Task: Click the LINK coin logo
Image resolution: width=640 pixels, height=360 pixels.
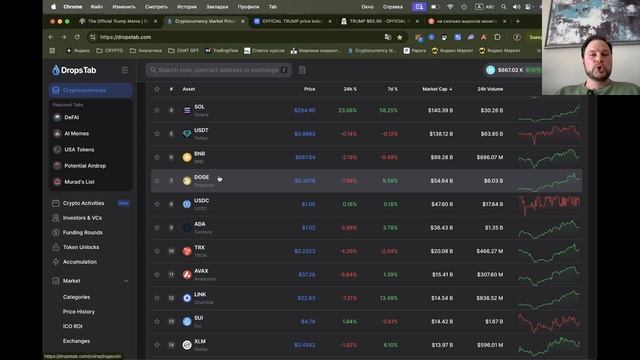Action: (x=187, y=298)
